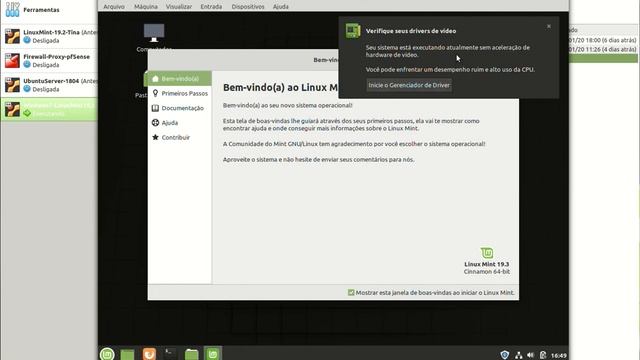Viewport: 640px width, 360px height.
Task: Open the Files folder launcher in panel
Action: tap(191, 354)
